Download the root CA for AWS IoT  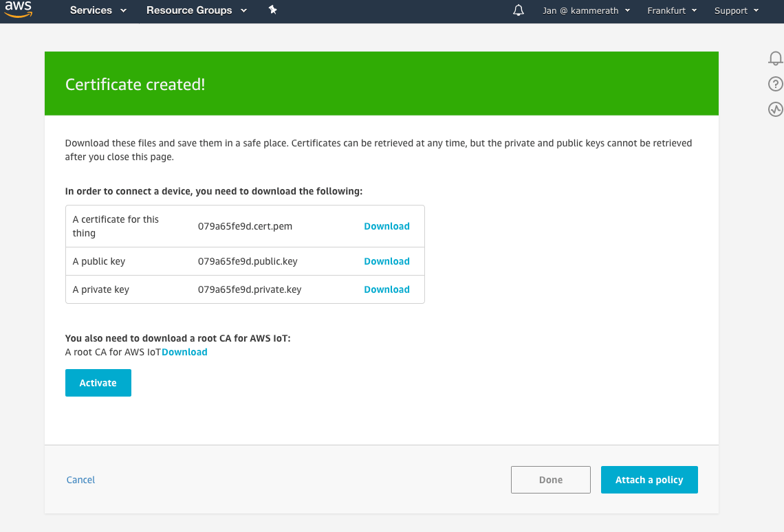[x=184, y=352]
